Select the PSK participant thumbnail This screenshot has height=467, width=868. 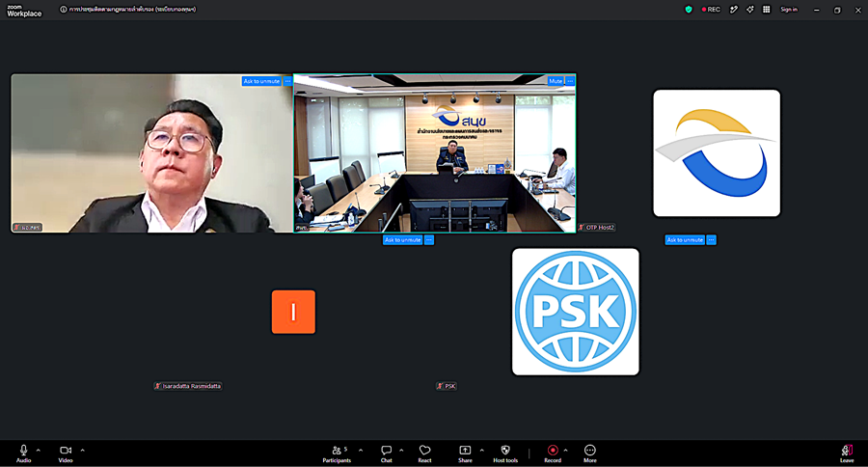tap(576, 312)
